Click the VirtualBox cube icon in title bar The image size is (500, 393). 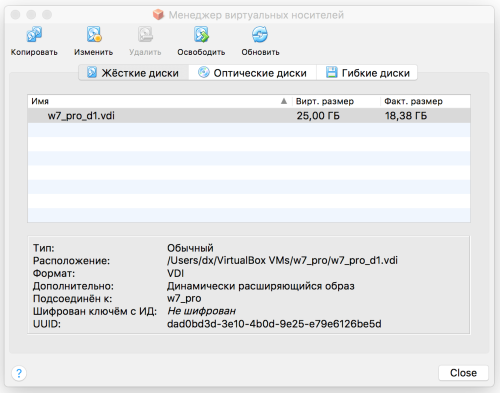158,15
